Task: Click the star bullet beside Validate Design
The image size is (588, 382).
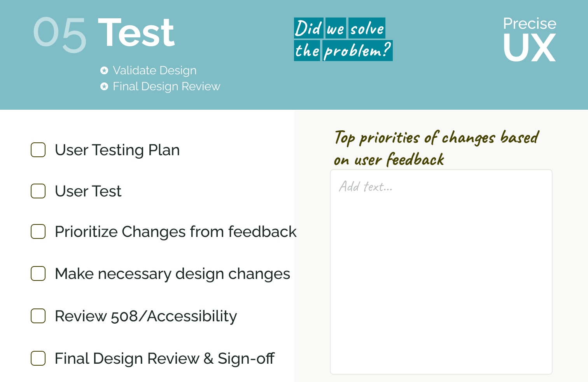Action: coord(104,70)
